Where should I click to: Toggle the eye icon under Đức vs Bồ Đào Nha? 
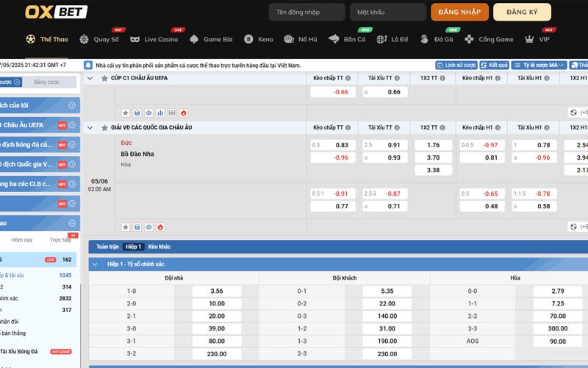pyautogui.click(x=148, y=227)
